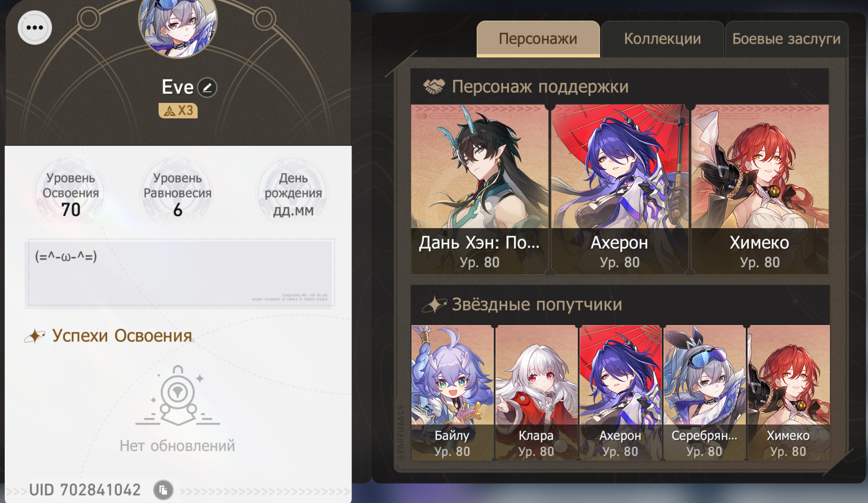Screen dimensions: 868x503
Task: Select support character Ахерон card
Action: [619, 189]
